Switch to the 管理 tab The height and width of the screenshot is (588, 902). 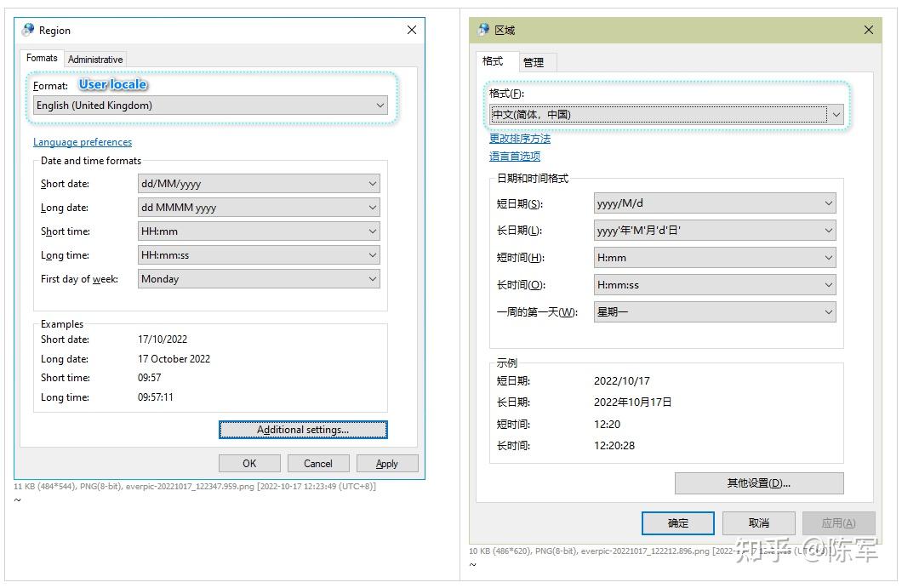coord(536,61)
